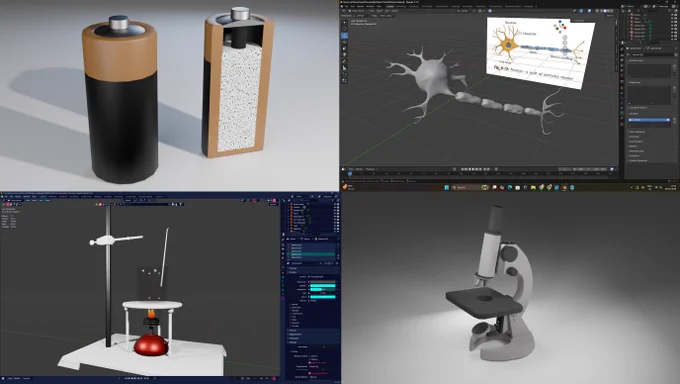Open the Global transform orientation dropdown
Image resolution: width=680 pixels, height=384 pixels.
(x=464, y=11)
